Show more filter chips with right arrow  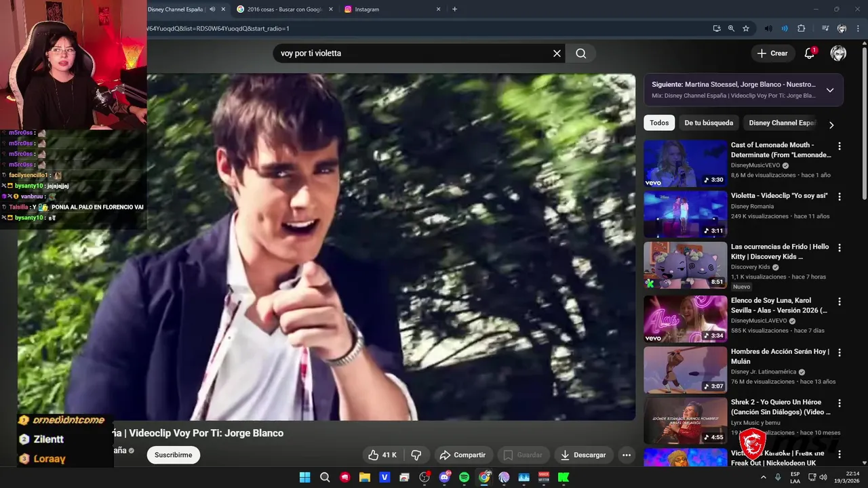click(x=831, y=125)
